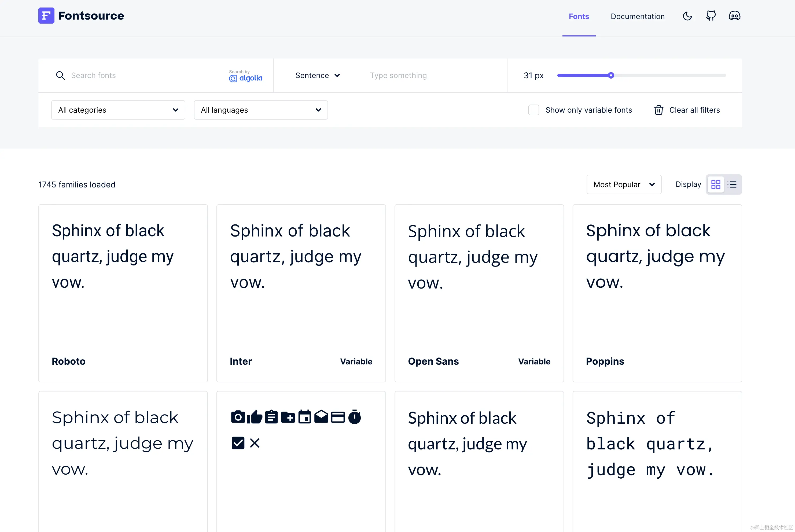Image resolution: width=795 pixels, height=532 pixels.
Task: Expand the All languages dropdown
Action: pyautogui.click(x=261, y=110)
